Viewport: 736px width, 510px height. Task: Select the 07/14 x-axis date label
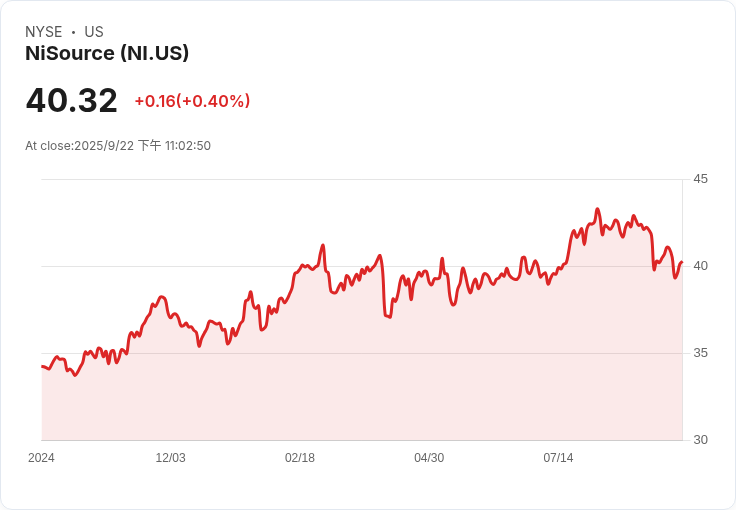click(558, 458)
